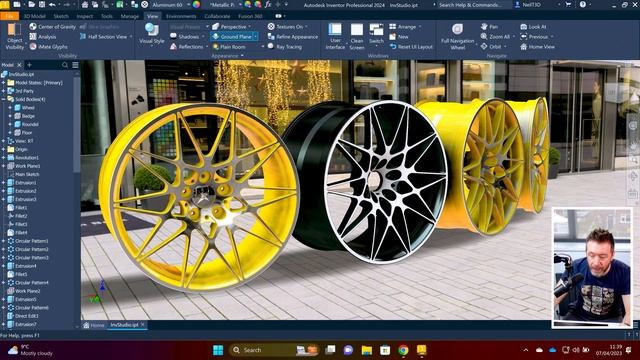This screenshot has width=640, height=360.
Task: Switch to the Home document tab
Action: click(93, 325)
